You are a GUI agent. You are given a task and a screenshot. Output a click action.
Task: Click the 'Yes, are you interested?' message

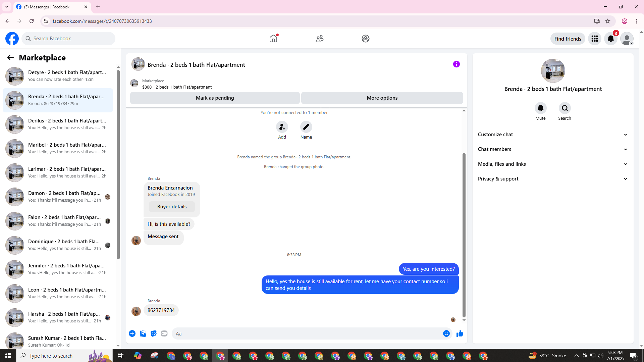429,269
